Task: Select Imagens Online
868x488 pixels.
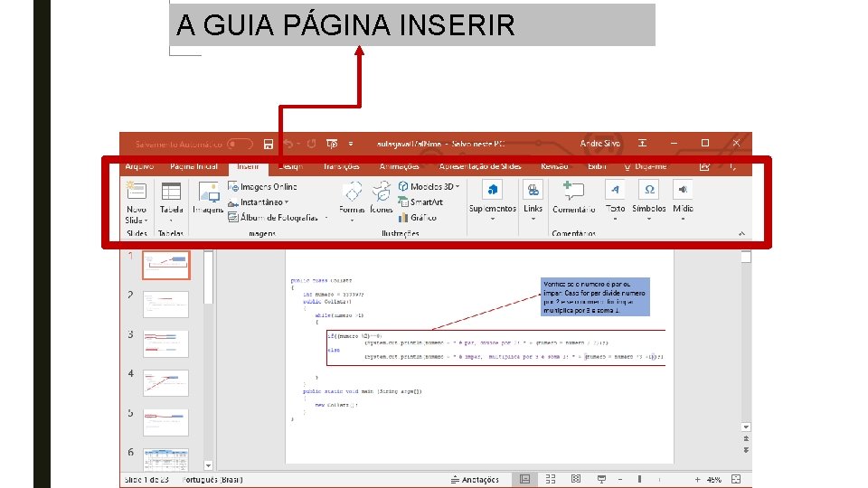Action: coord(263,187)
